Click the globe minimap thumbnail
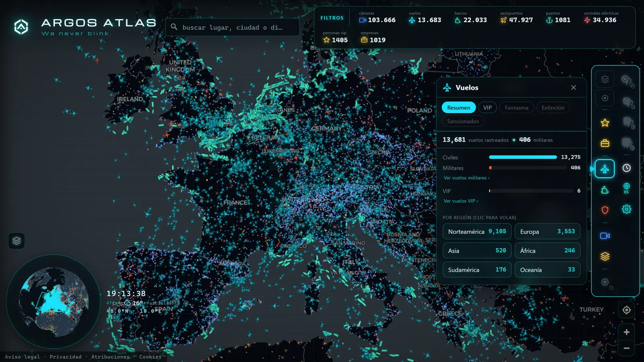The height and width of the screenshot is (362, 644). 53,302
